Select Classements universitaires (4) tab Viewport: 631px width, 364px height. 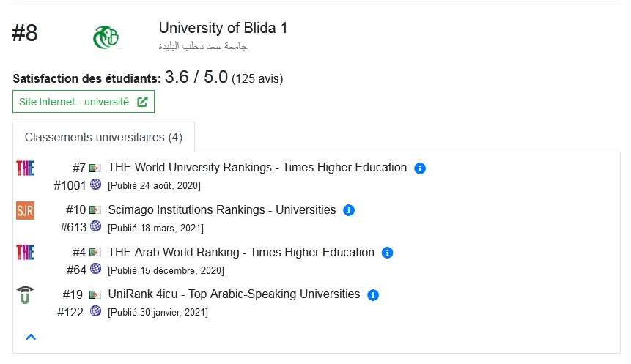(104, 137)
